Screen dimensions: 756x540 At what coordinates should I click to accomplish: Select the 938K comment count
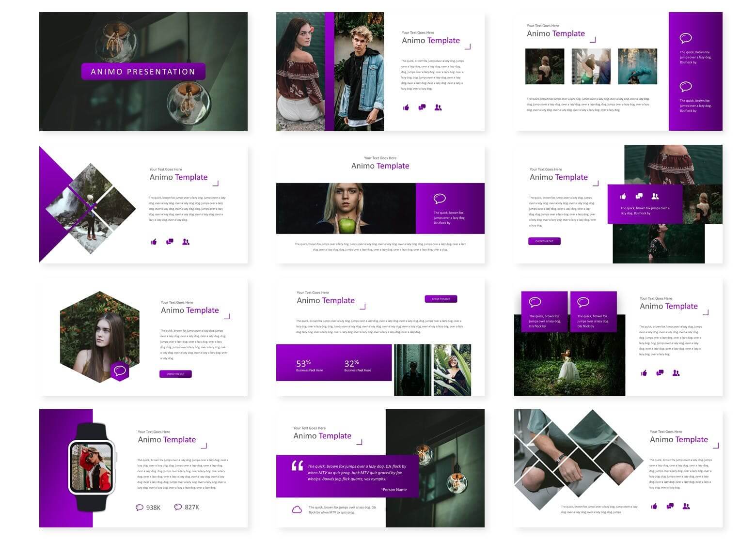153,508
